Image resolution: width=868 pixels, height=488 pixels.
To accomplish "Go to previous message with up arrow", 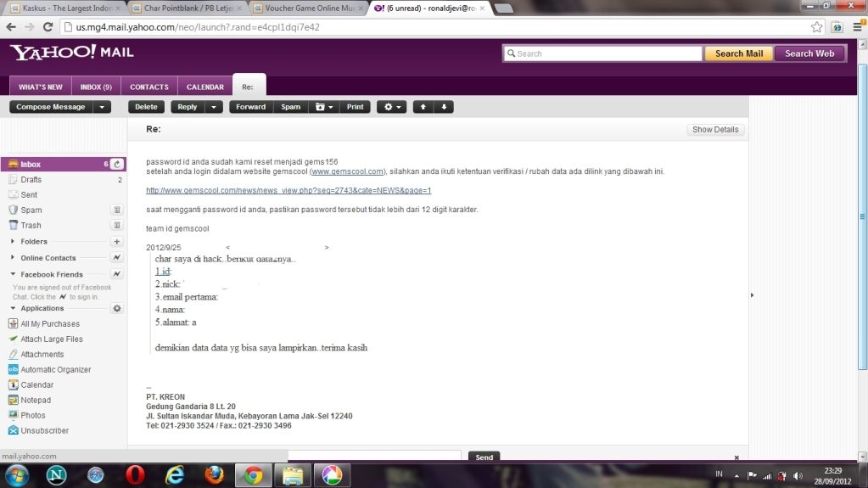I will coord(423,107).
